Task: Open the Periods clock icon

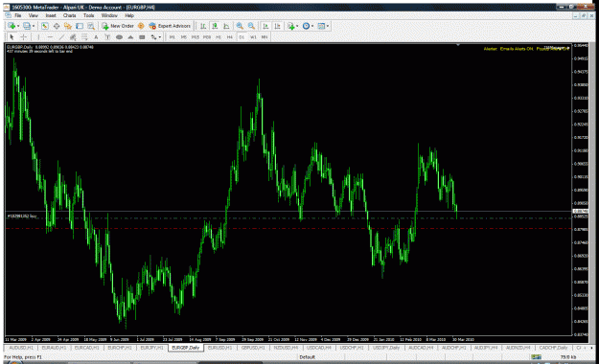Action: [306, 26]
